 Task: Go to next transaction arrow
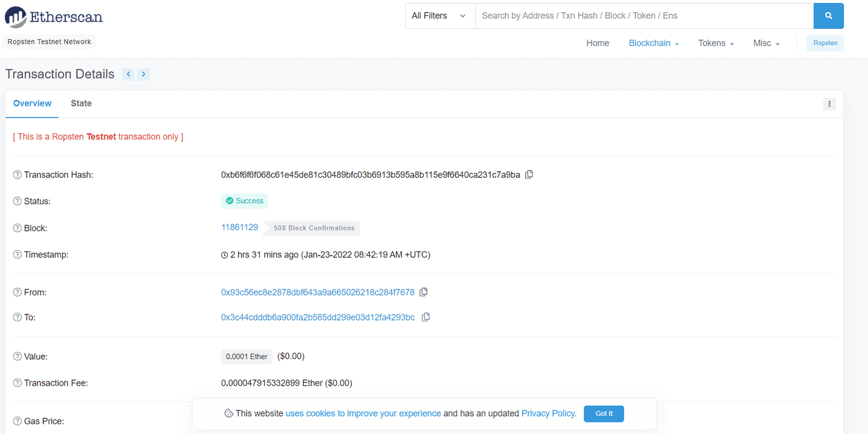tap(143, 74)
